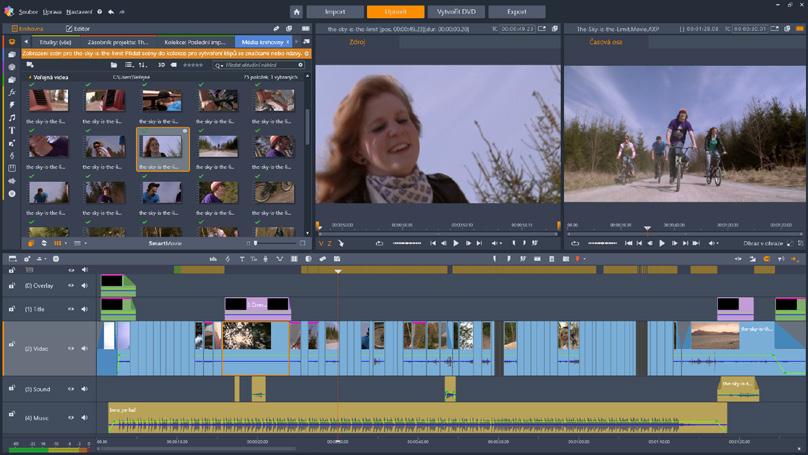Select the Knihovna panel tab
This screenshot has width=808, height=455.
click(x=27, y=29)
